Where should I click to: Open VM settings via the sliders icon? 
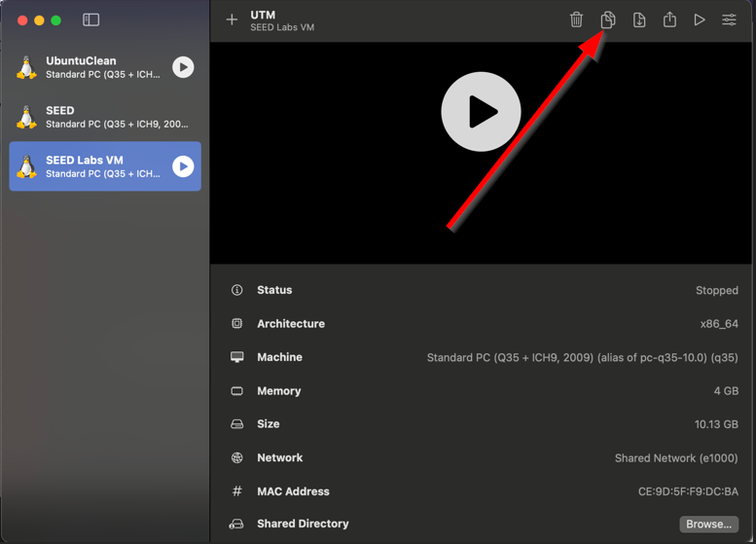[729, 19]
